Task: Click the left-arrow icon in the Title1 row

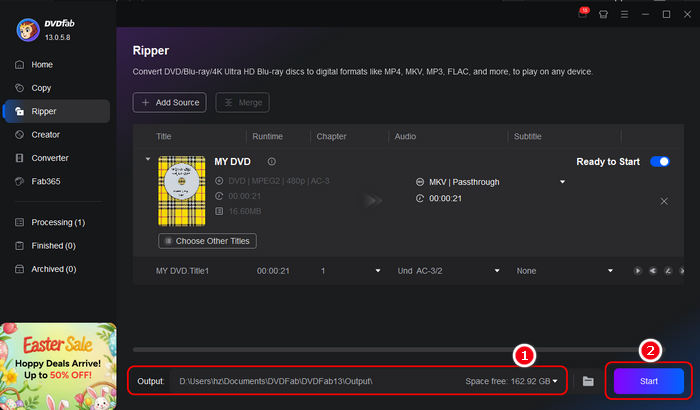Action: 653,271
